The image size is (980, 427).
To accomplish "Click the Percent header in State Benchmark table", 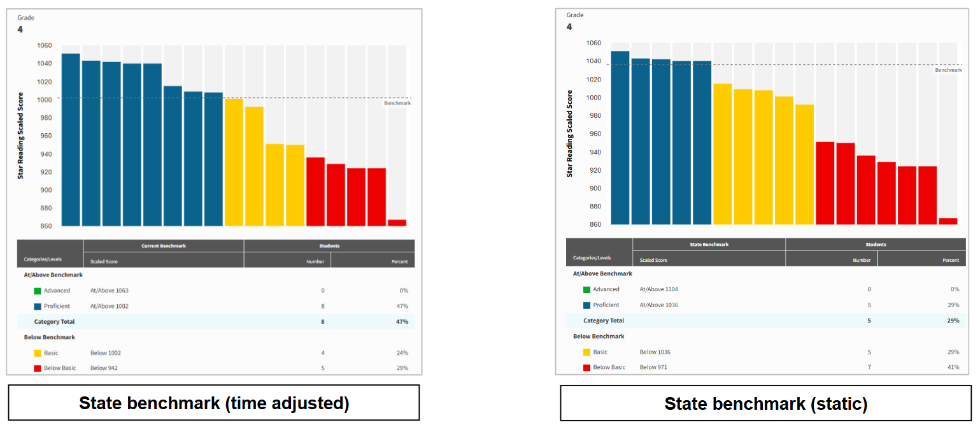I will pos(950,260).
